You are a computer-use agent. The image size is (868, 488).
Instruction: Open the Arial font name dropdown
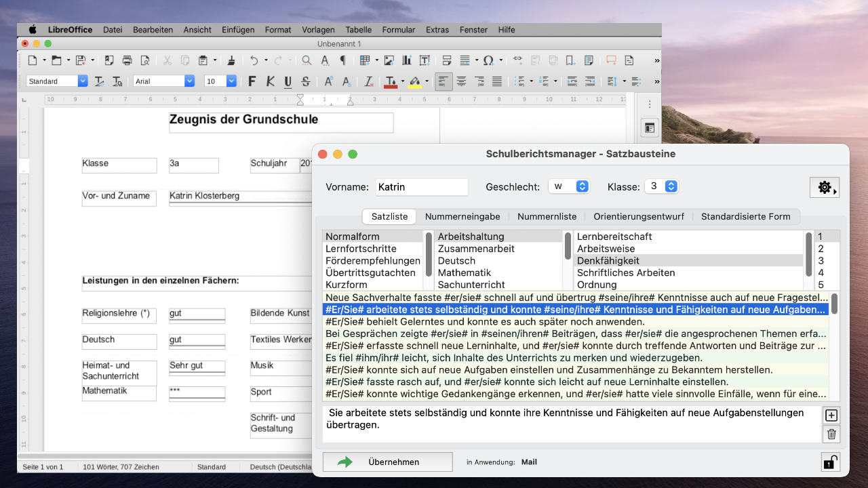pyautogui.click(x=190, y=81)
